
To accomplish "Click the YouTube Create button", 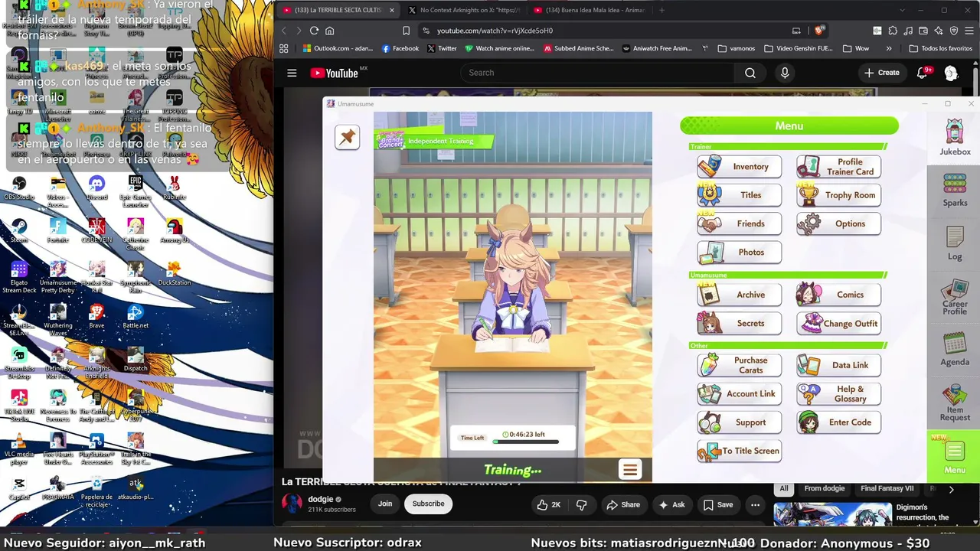I will click(x=882, y=73).
